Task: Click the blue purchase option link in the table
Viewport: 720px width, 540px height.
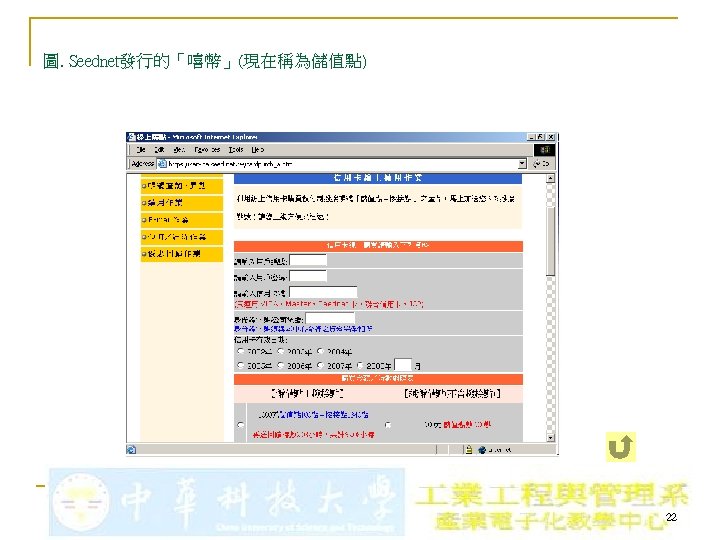Action: click(323, 415)
